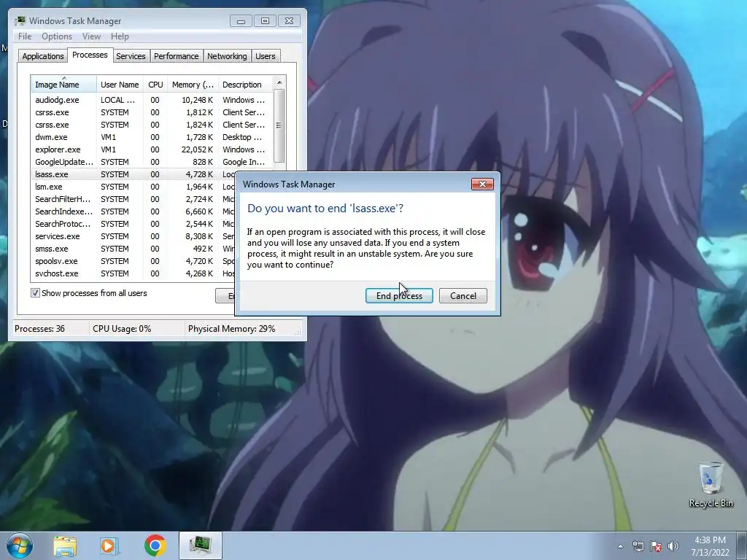Open the volume speaker tray icon
Screen dimensions: 747x560
673,546
